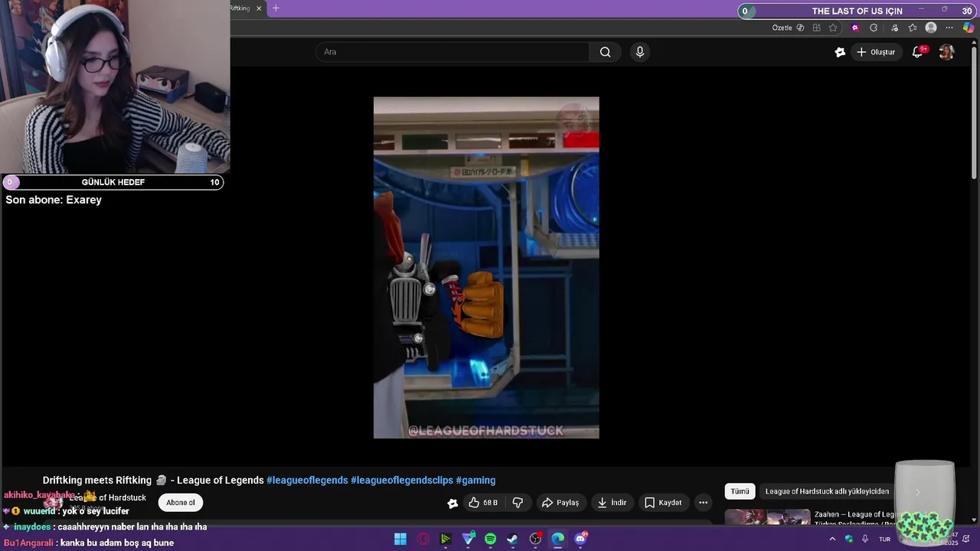Image resolution: width=980 pixels, height=551 pixels.
Task: Open Discord from the taskbar
Action: click(x=581, y=539)
